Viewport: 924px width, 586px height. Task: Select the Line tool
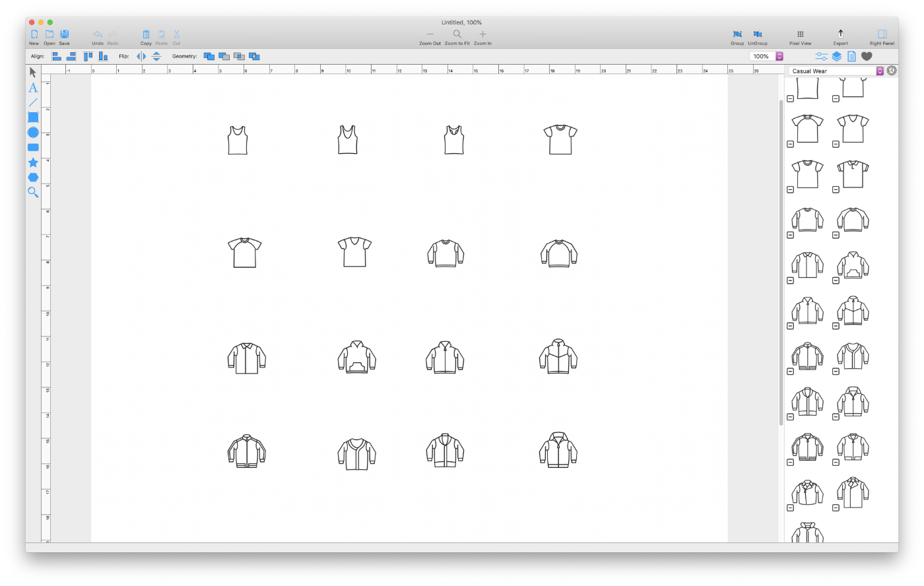(32, 102)
